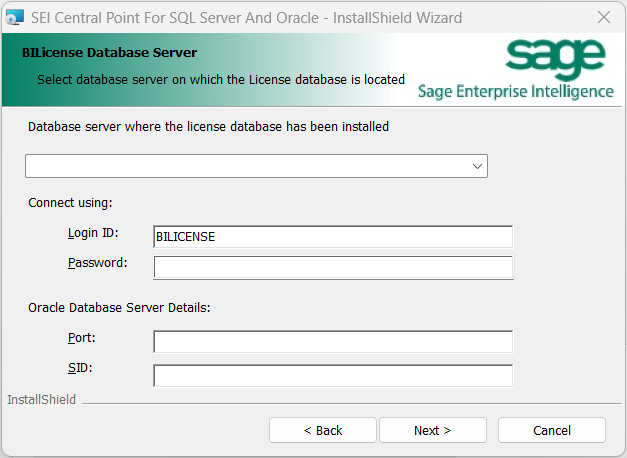The height and width of the screenshot is (458, 627).
Task: Cancel the installation wizard
Action: (551, 430)
